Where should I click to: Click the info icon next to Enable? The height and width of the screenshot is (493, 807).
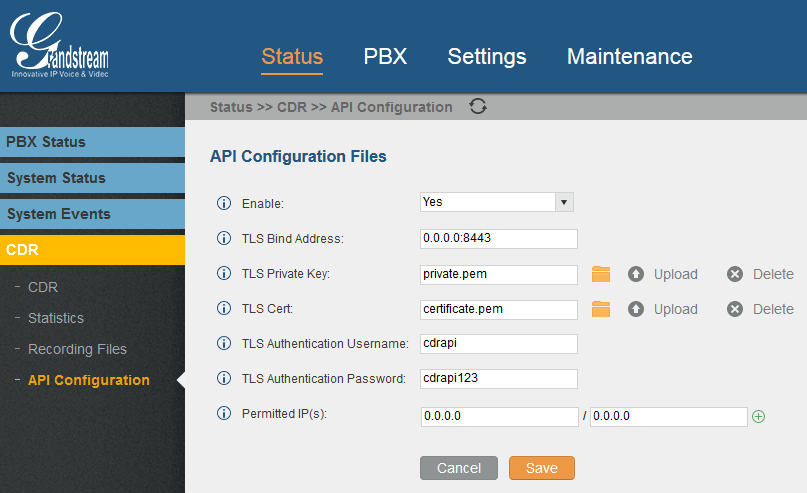pos(224,203)
